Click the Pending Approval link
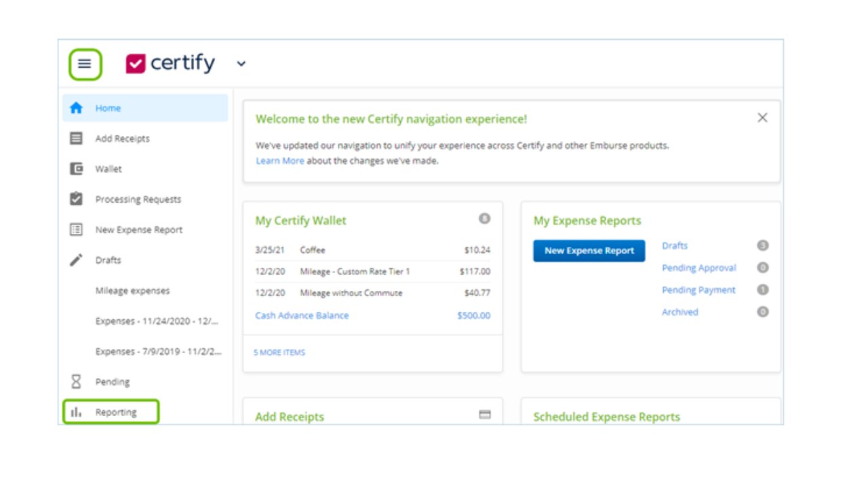The height and width of the screenshot is (488, 868). (x=698, y=268)
